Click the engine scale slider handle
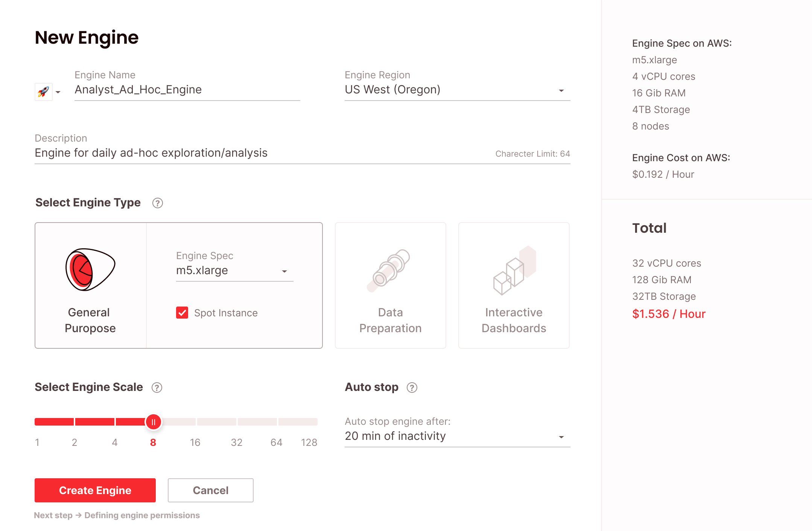 coord(154,422)
